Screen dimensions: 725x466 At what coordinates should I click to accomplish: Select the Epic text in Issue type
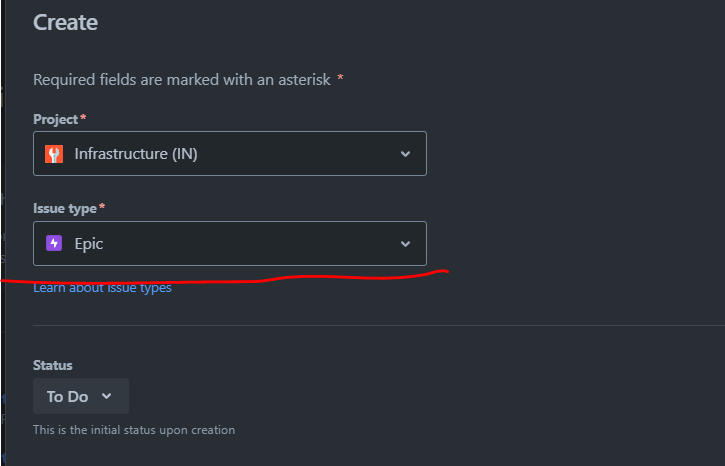tap(89, 244)
